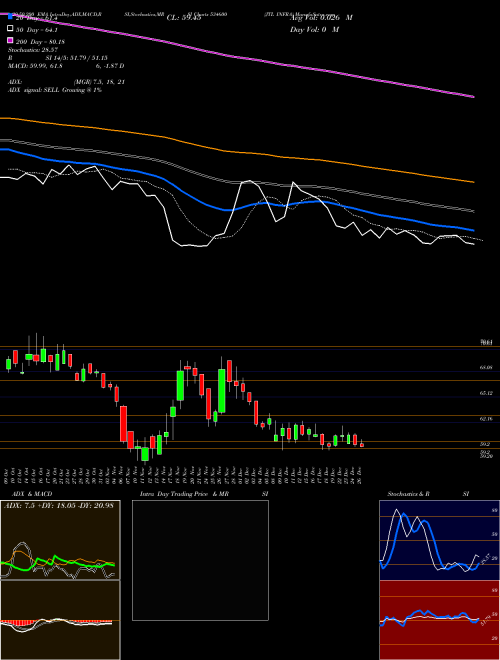Image resolution: width=500 pixels, height=660 pixels.
Task: Click the '(MGR) 7.5, 18, 21' ADX values
Action: [99, 82]
